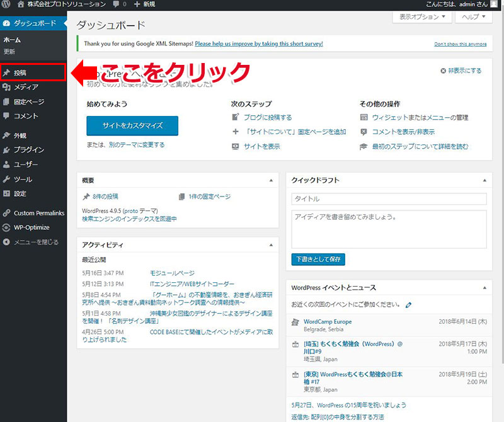Viewport: 504px width, 422px height.
Task: Open CODE BASE event media coverage post
Action: click(x=178, y=336)
